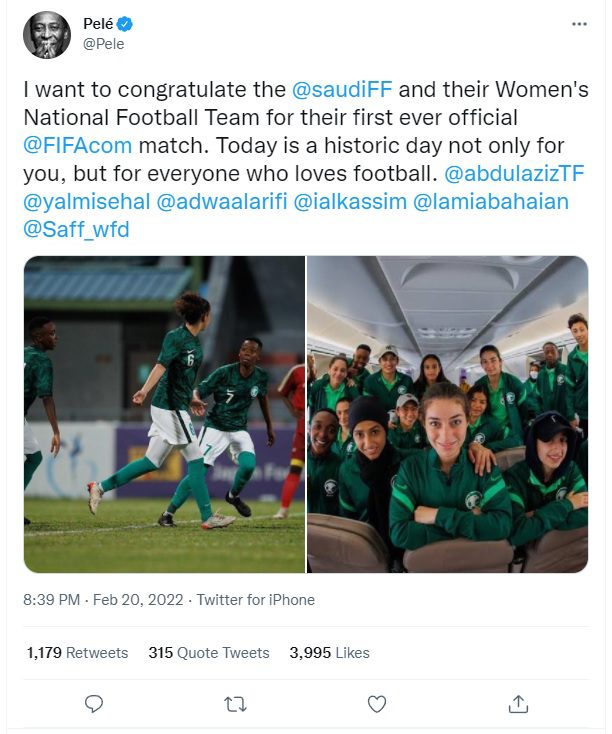The height and width of the screenshot is (734, 612).
Task: Open the @saudiFF mention link
Action: 342,89
